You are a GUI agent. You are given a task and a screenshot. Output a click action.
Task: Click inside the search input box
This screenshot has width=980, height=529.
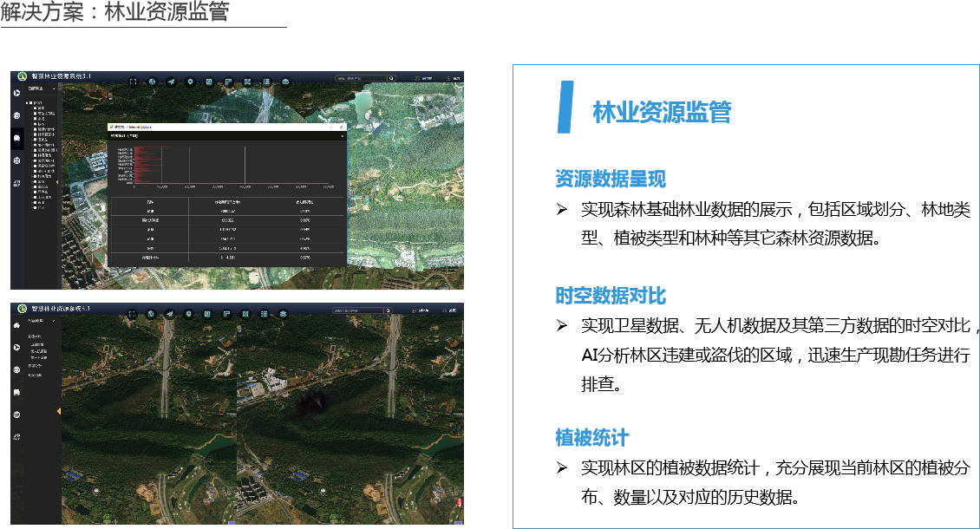364,78
